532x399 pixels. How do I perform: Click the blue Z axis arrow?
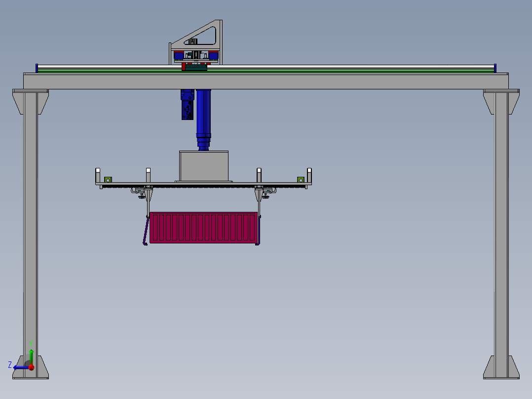point(20,367)
